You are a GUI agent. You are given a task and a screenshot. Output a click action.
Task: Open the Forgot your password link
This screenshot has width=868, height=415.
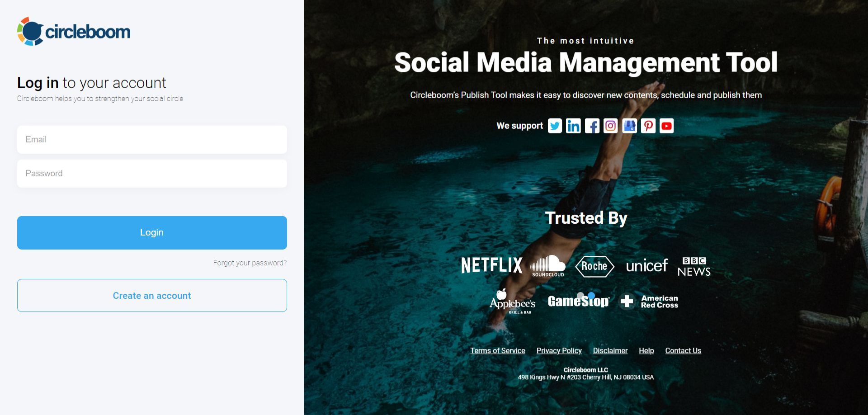pos(250,263)
